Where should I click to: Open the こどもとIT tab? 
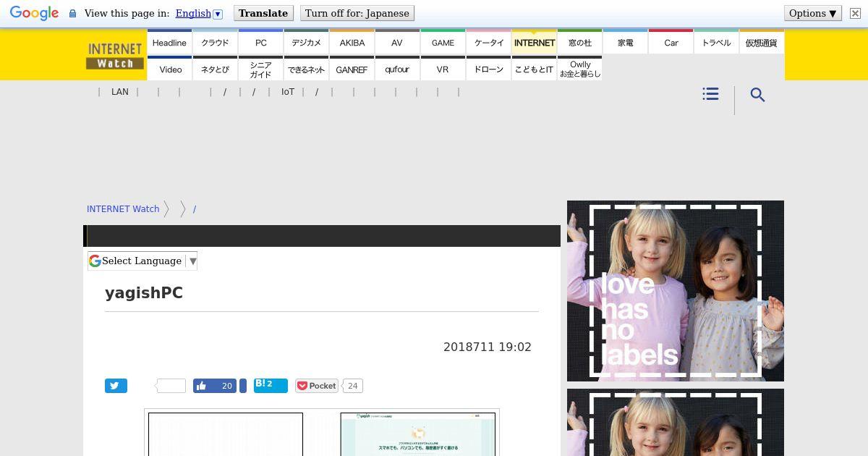tap(534, 69)
